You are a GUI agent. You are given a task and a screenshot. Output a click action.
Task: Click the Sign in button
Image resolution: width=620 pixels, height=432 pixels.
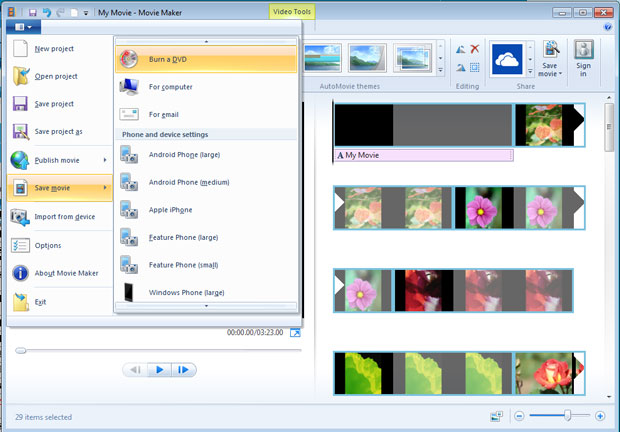coord(584,58)
